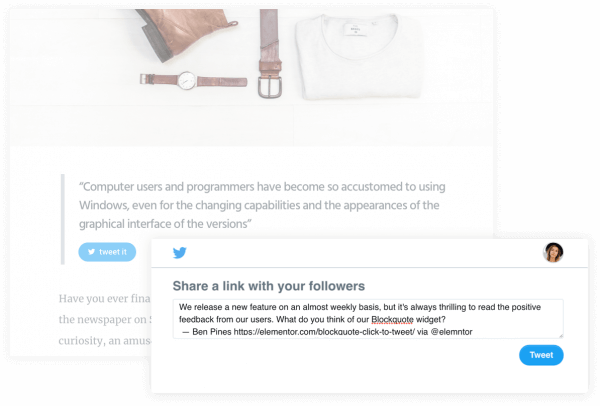
Task: Click the belt buckle in the header image
Action: 270,86
